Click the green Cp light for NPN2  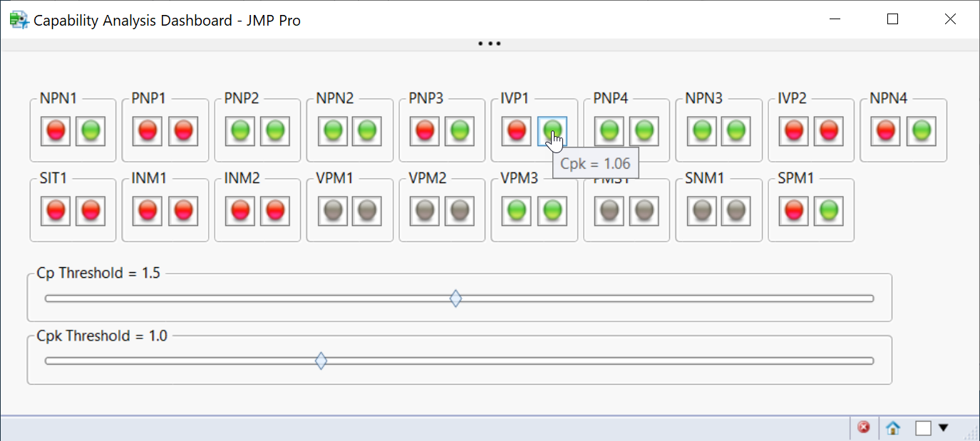[332, 130]
